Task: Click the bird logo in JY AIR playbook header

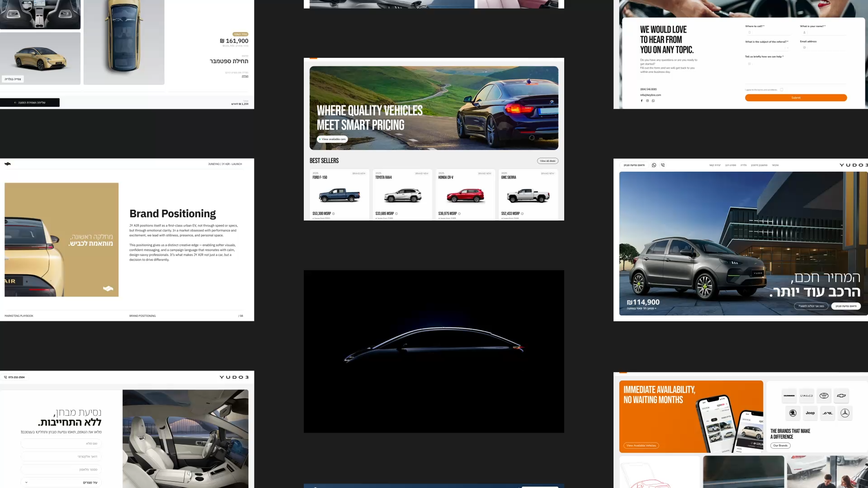Action: click(8, 164)
